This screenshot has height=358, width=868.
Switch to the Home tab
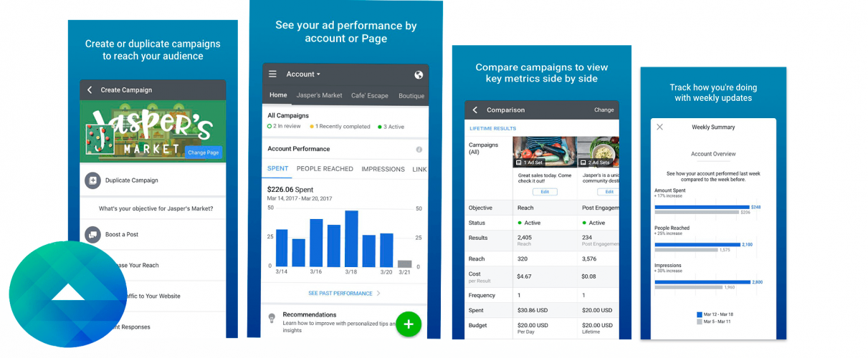pyautogui.click(x=278, y=95)
